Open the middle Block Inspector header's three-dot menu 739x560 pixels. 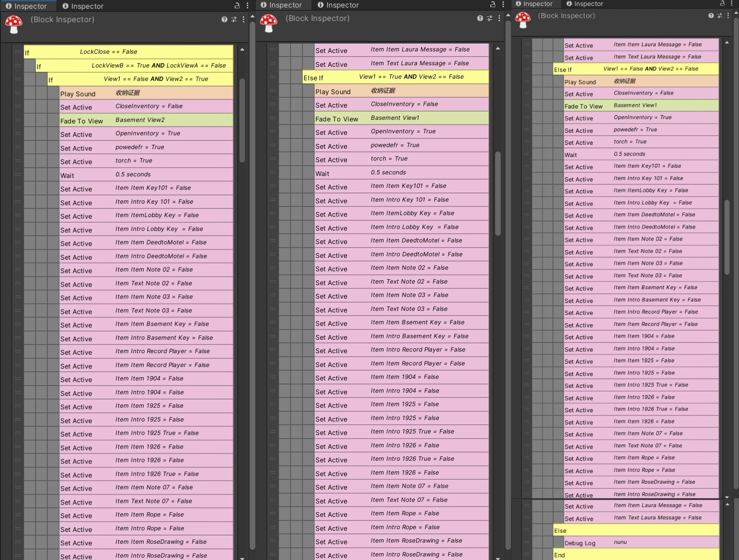point(499,18)
